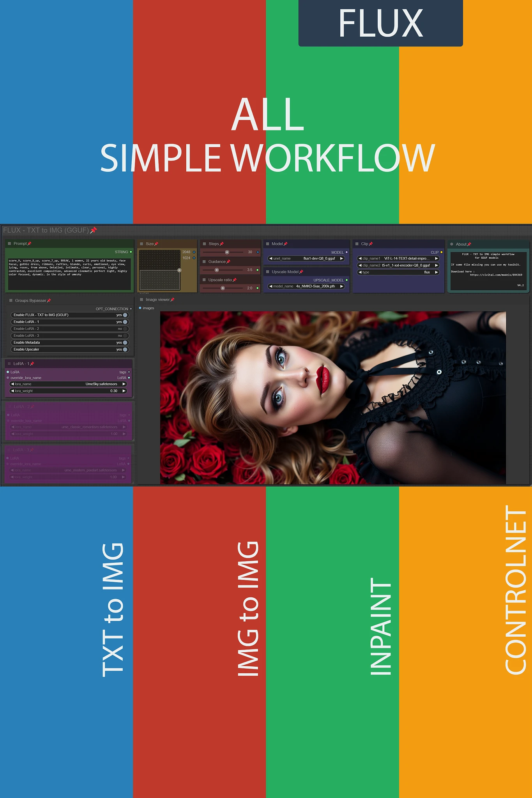Click the images input port on Image viewer
Viewport: 532px width, 798px height.
coord(140,308)
